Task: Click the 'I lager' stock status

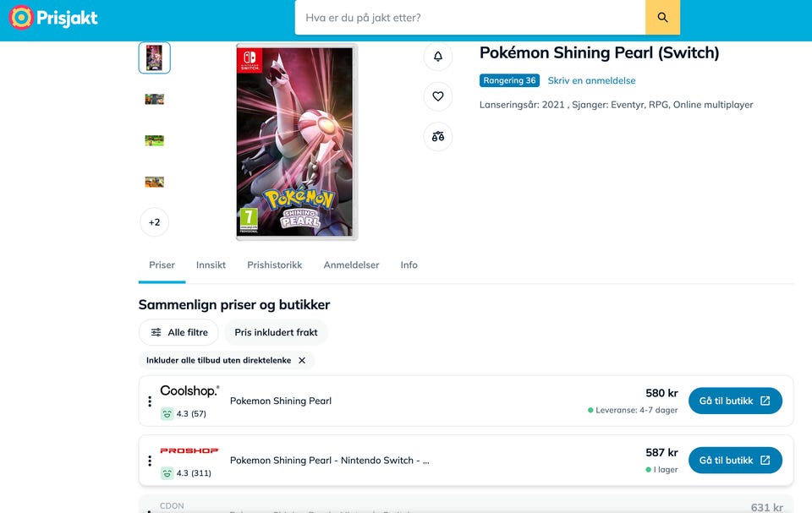Action: (661, 470)
